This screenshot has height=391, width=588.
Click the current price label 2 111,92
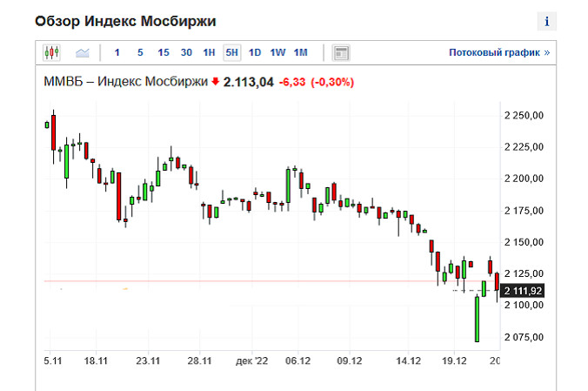tap(523, 291)
